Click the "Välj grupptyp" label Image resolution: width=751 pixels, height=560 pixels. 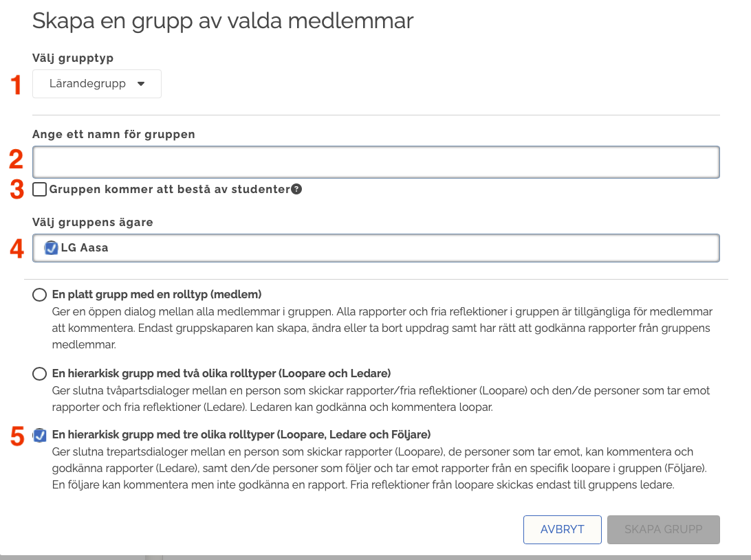(72, 58)
